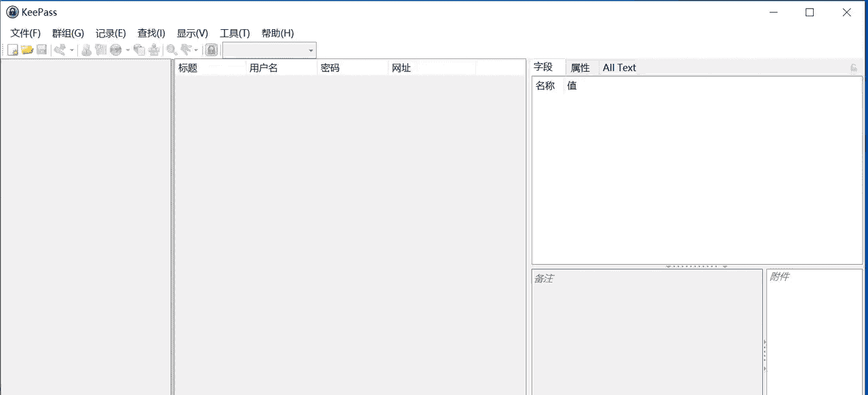Open the 群组(G) menu
The image size is (868, 395).
point(68,33)
